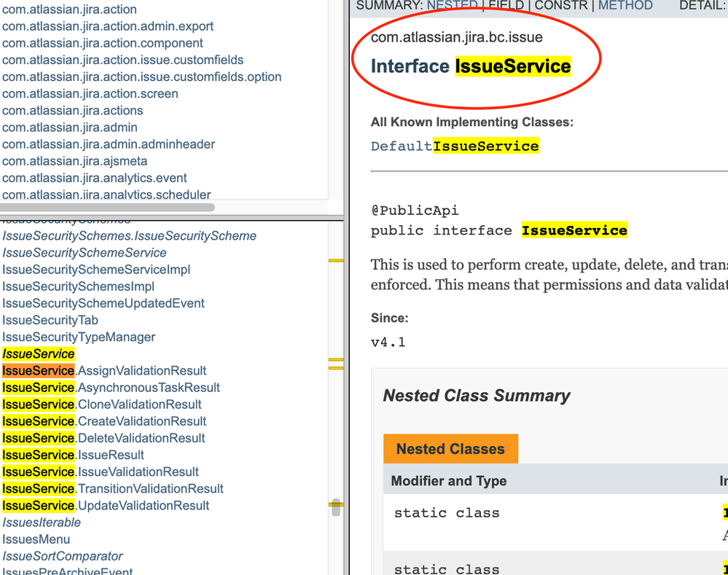
Task: Click the Interface IssueService heading
Action: [471, 66]
